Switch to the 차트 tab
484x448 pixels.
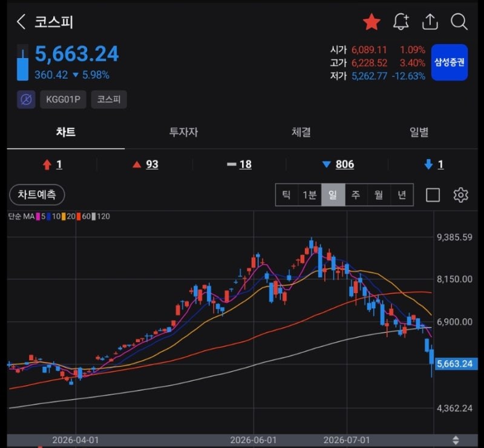point(66,132)
